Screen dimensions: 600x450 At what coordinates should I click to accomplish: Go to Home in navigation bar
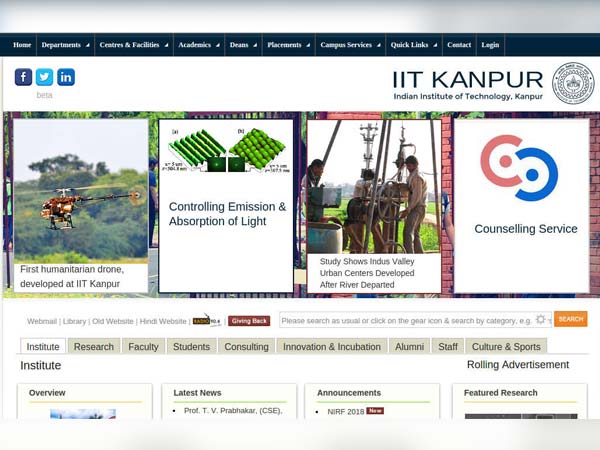(x=22, y=45)
